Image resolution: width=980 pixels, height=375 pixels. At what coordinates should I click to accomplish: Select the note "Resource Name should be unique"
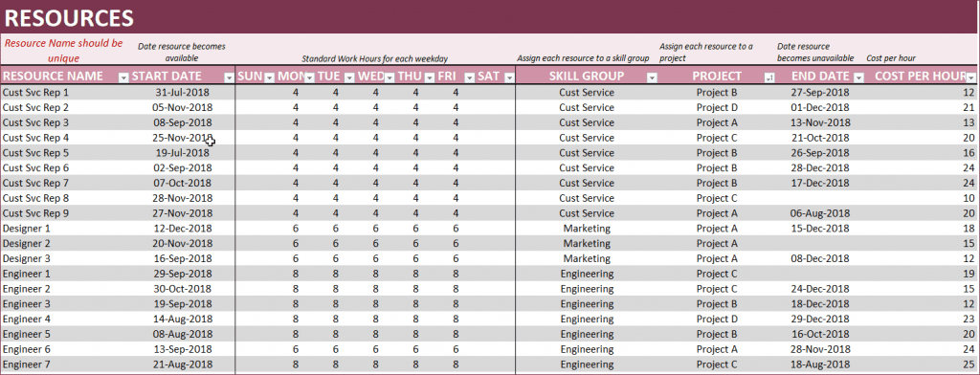coord(64,51)
